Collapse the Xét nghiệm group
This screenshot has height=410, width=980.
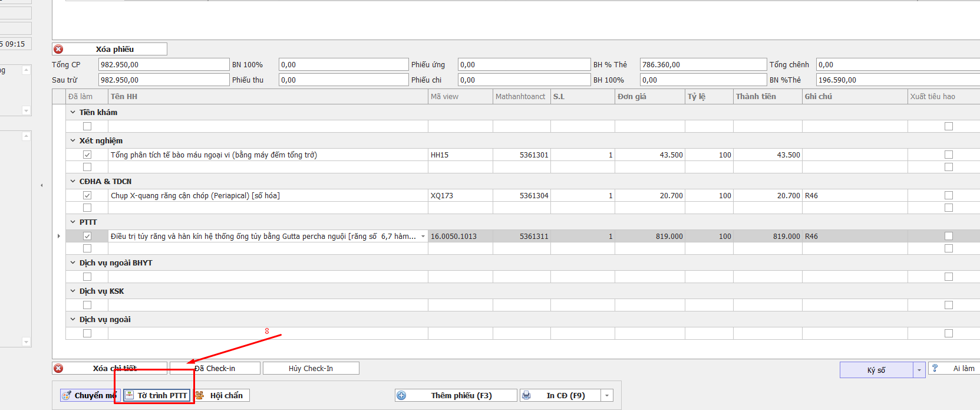coord(73,140)
